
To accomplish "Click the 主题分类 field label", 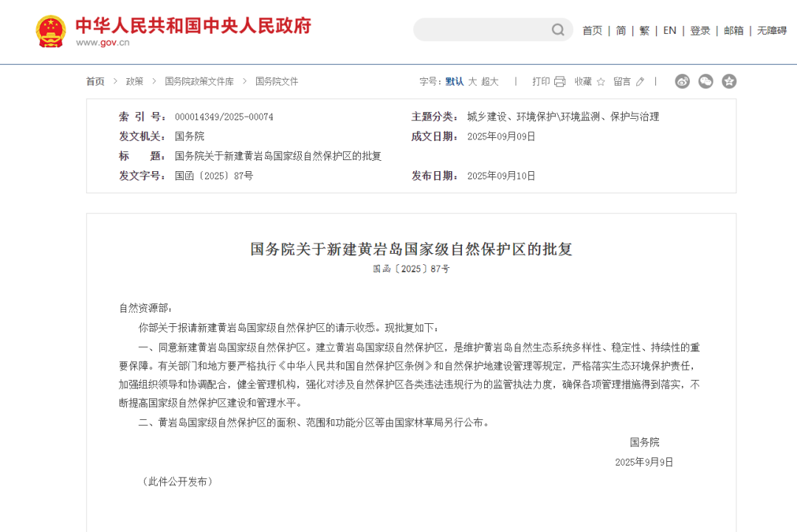I will click(x=435, y=117).
